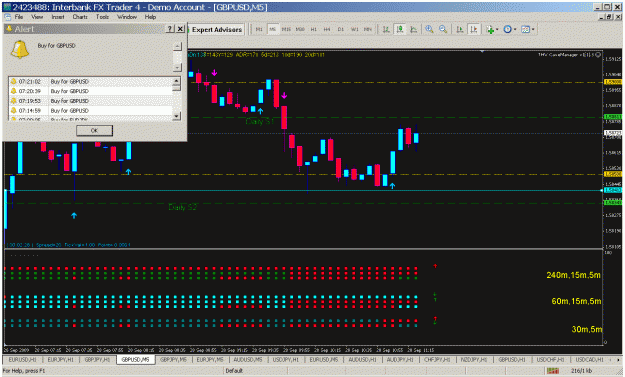The height and width of the screenshot is (377, 625).
Task: Select the GBPUSD,M5 chart tab
Action: tap(135, 359)
